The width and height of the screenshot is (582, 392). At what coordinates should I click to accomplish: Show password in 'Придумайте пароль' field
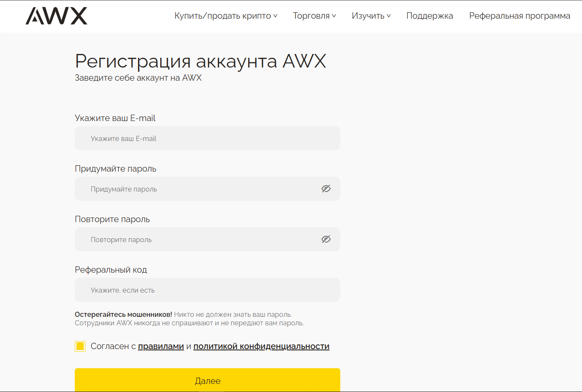[326, 189]
